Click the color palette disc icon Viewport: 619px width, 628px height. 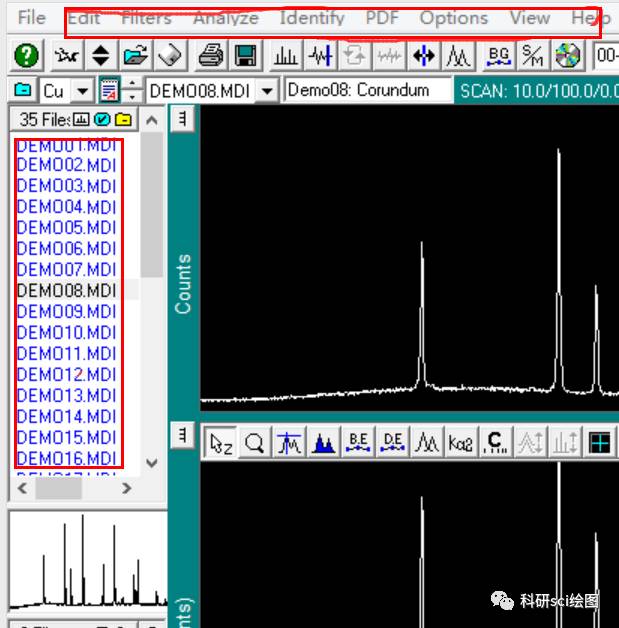(x=568, y=56)
